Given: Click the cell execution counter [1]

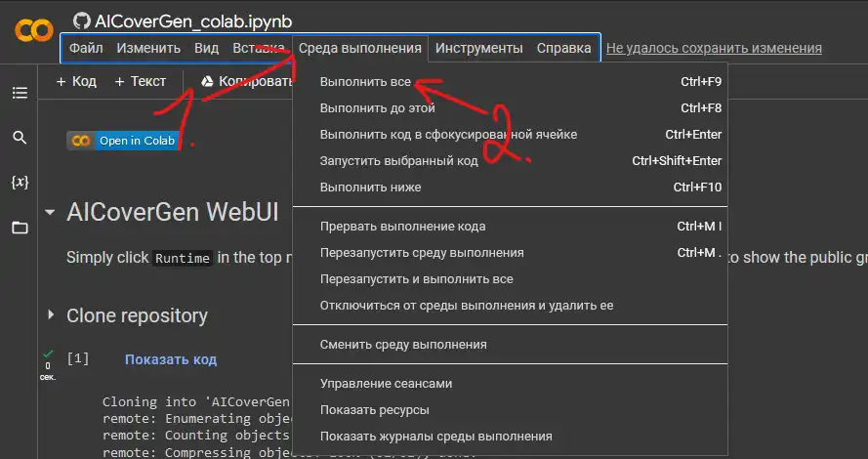Looking at the screenshot, I should coord(78,358).
